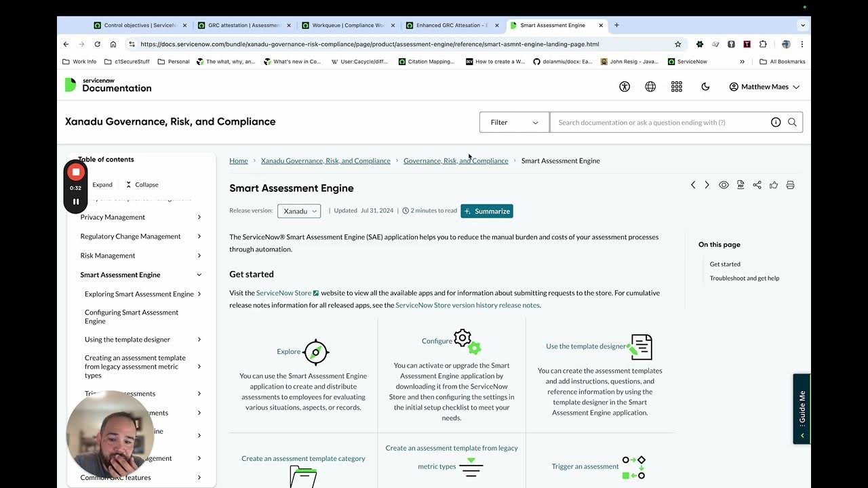
Task: Open ServiceNow Store version history release notes
Action: pyautogui.click(x=468, y=305)
